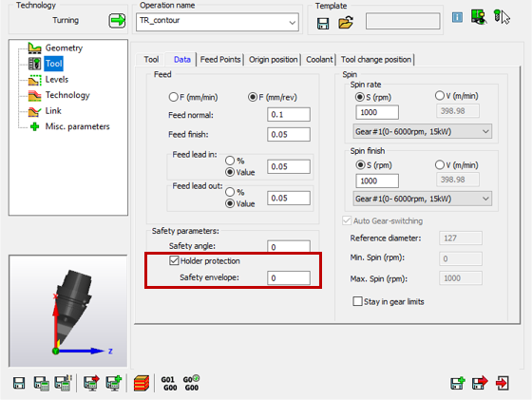The width and height of the screenshot is (532, 400).
Task: Click the Save and Calculate icon
Action: (41, 384)
